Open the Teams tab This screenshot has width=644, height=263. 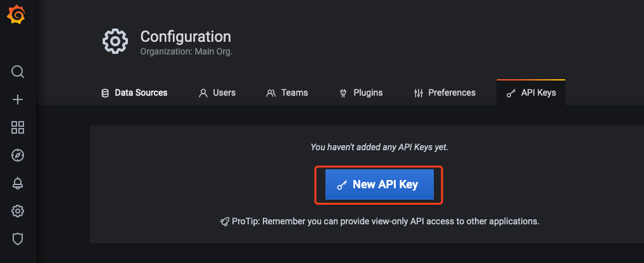click(287, 93)
